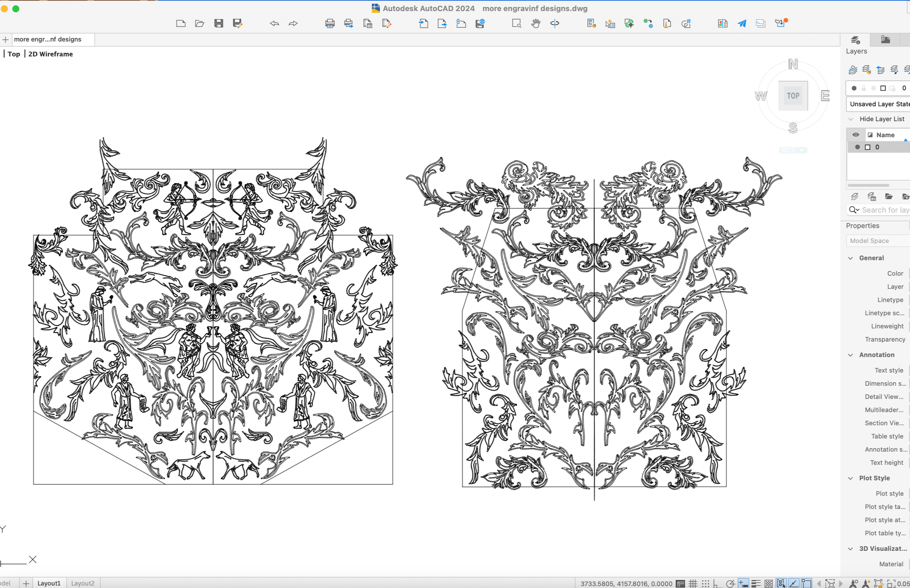Open the Unsaved Layer State dropdown

click(x=878, y=104)
